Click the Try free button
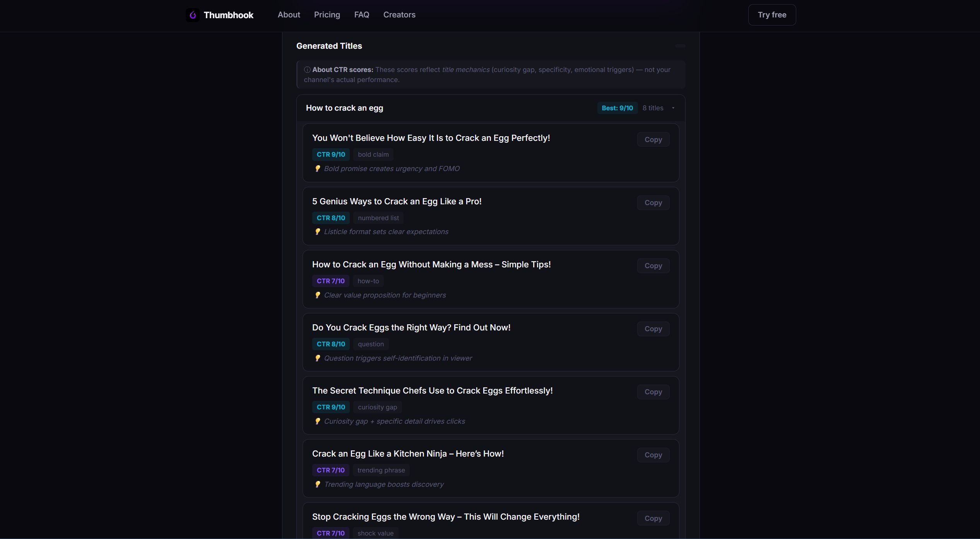This screenshot has width=980, height=539. pos(772,15)
